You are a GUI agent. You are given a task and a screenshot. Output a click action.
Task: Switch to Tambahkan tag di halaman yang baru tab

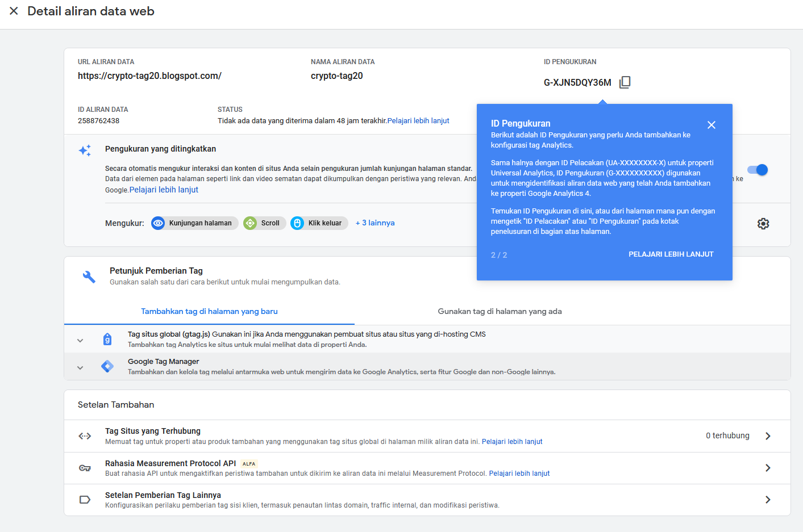click(x=209, y=311)
